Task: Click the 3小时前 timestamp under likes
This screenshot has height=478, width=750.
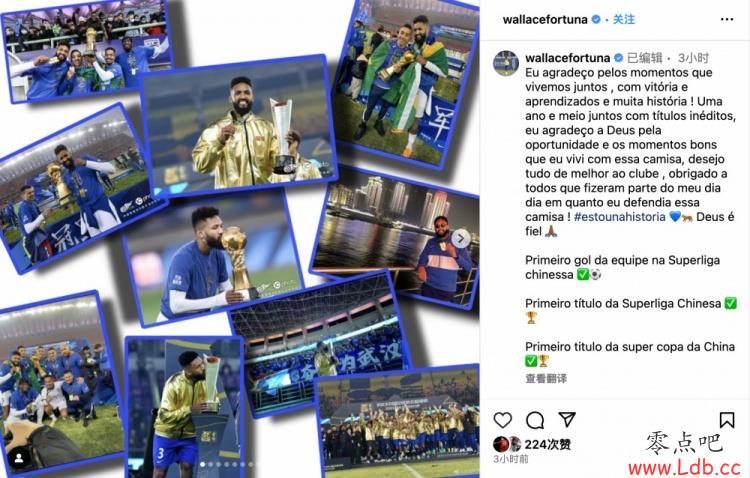Action: tap(510, 459)
